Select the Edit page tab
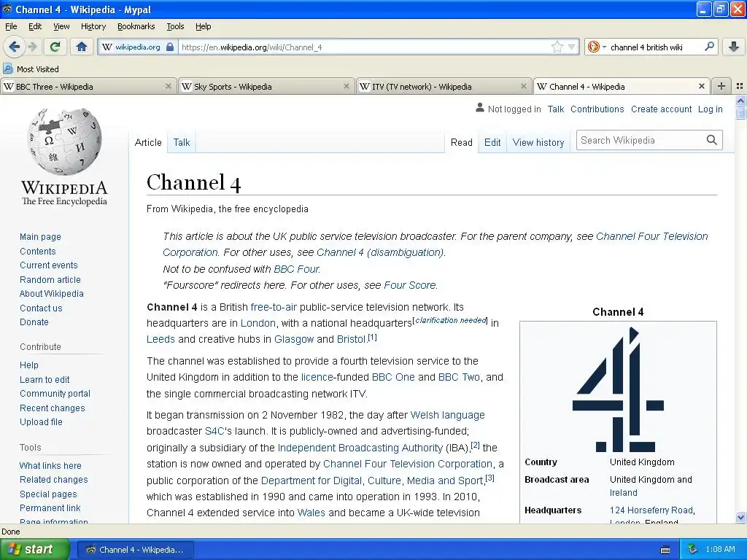This screenshot has width=747, height=560. (492, 142)
